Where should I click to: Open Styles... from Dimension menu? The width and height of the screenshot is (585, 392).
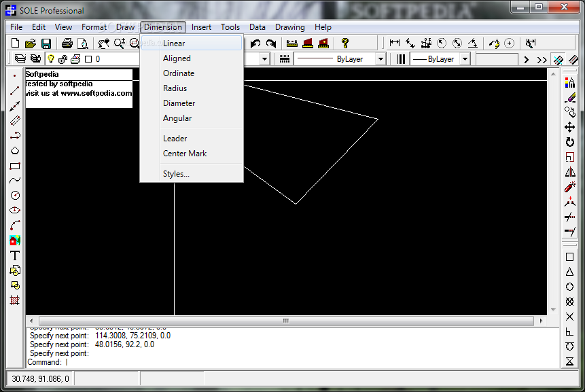coord(192,174)
